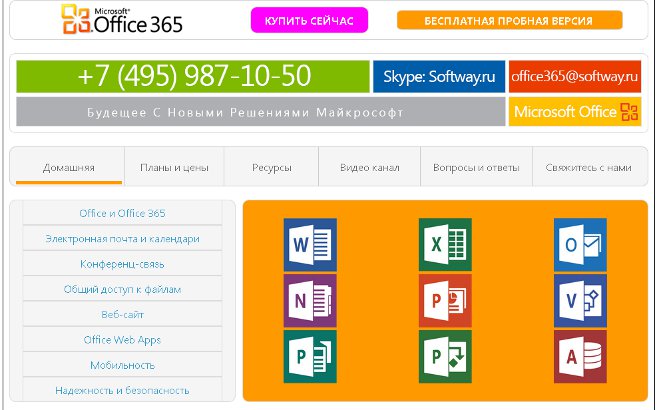
Task: Click office365@softway.ru email tile
Action: pyautogui.click(x=574, y=76)
